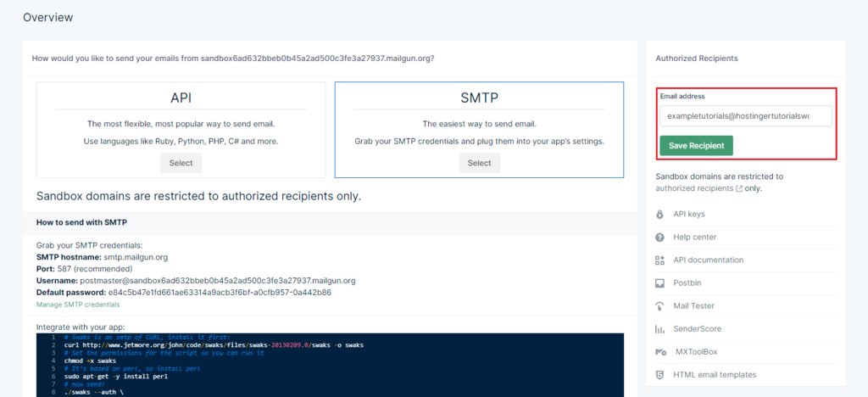The image size is (868, 397).
Task: Open the API documentation link
Action: (x=709, y=260)
